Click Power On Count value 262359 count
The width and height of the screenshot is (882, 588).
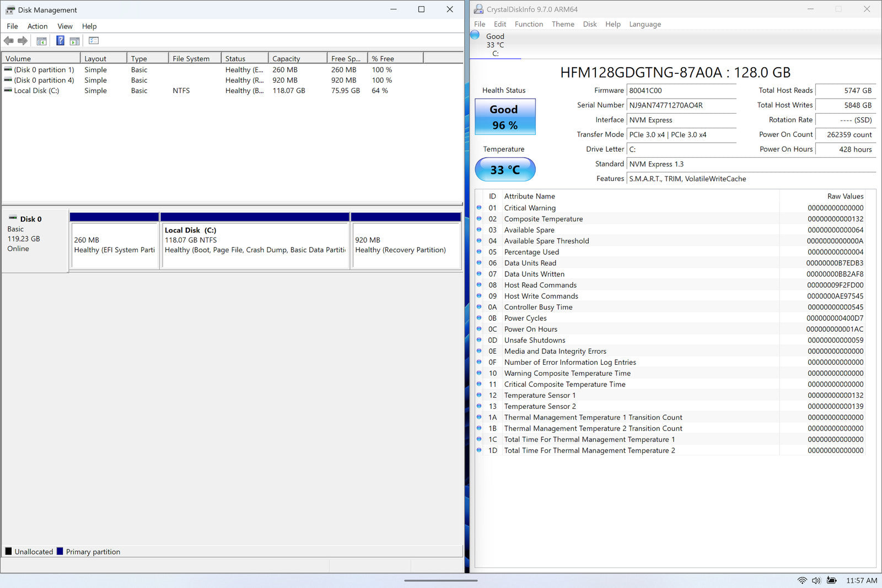pos(846,134)
